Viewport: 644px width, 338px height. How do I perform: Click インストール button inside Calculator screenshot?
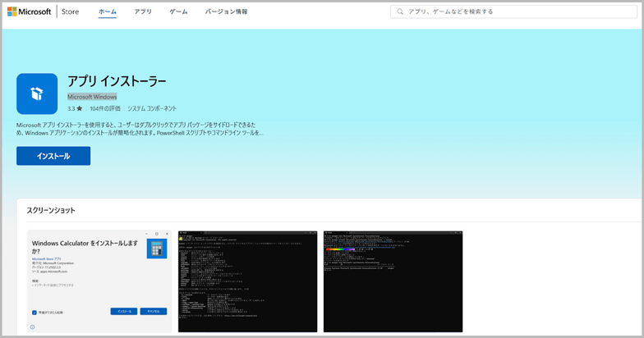(123, 312)
